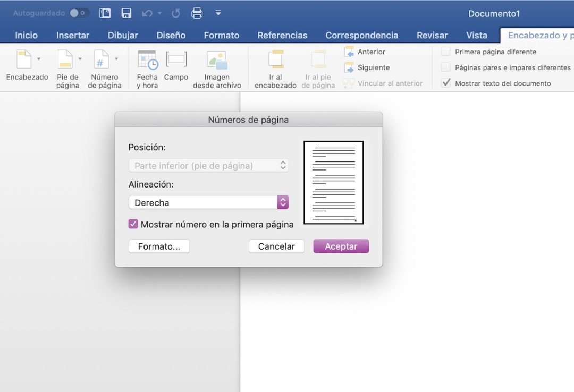Open the quick access toolbar customize arrow

[218, 13]
